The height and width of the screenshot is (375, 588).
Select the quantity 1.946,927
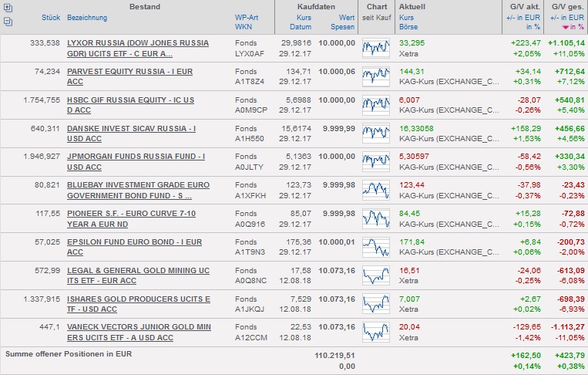(42, 156)
